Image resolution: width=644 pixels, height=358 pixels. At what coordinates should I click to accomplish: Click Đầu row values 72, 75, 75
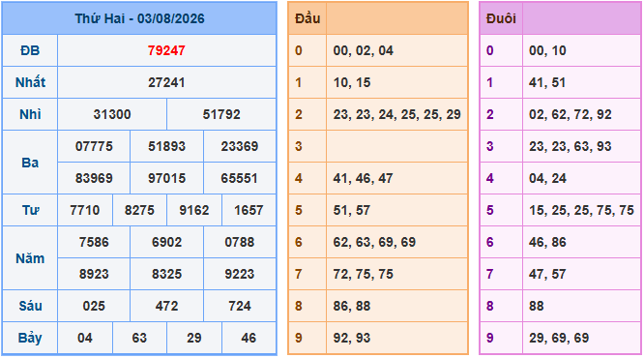[363, 274]
